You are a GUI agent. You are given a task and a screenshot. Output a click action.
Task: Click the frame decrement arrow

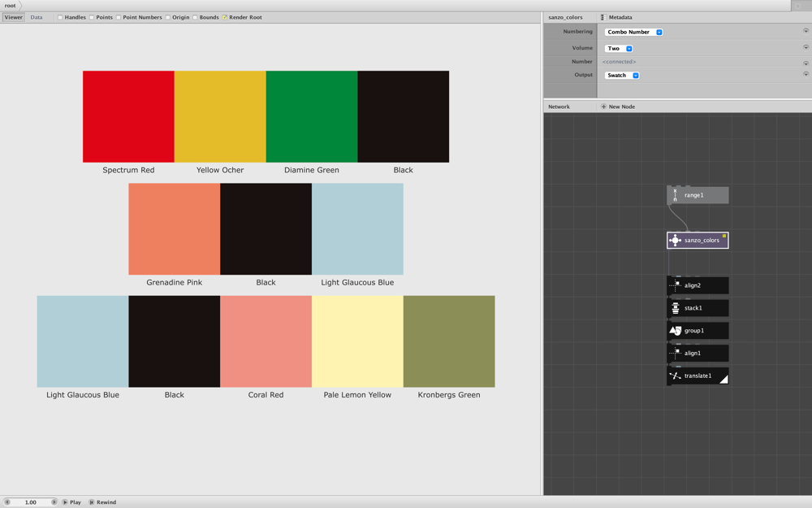[x=7, y=502]
